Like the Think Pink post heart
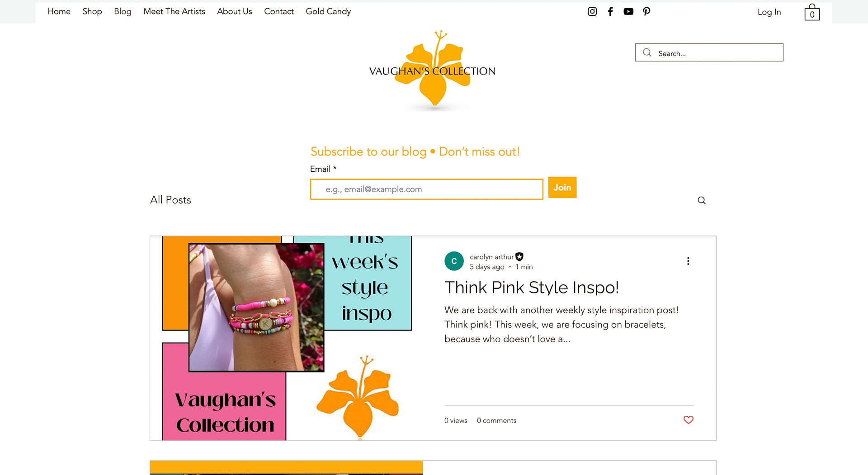868x475 pixels. [x=689, y=420]
